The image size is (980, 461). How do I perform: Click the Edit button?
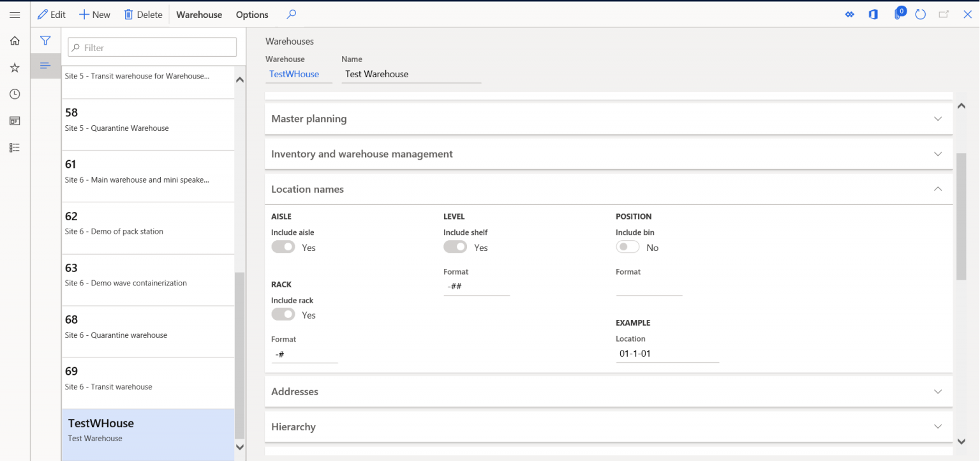[52, 13]
